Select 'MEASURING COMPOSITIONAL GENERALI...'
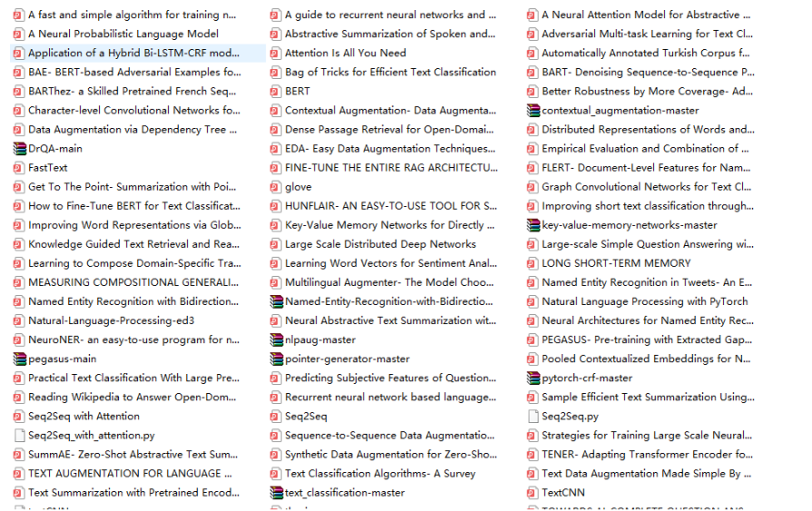The width and height of the screenshot is (812, 511). (x=133, y=282)
